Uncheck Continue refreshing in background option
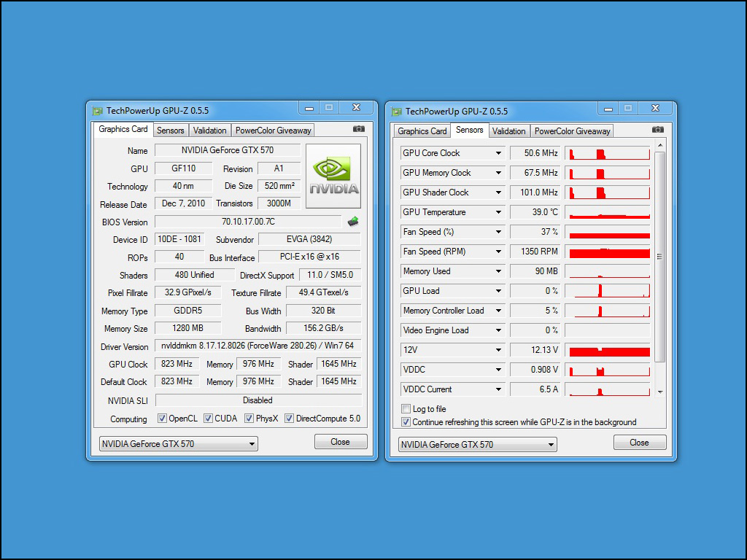The image size is (747, 560). [x=406, y=422]
